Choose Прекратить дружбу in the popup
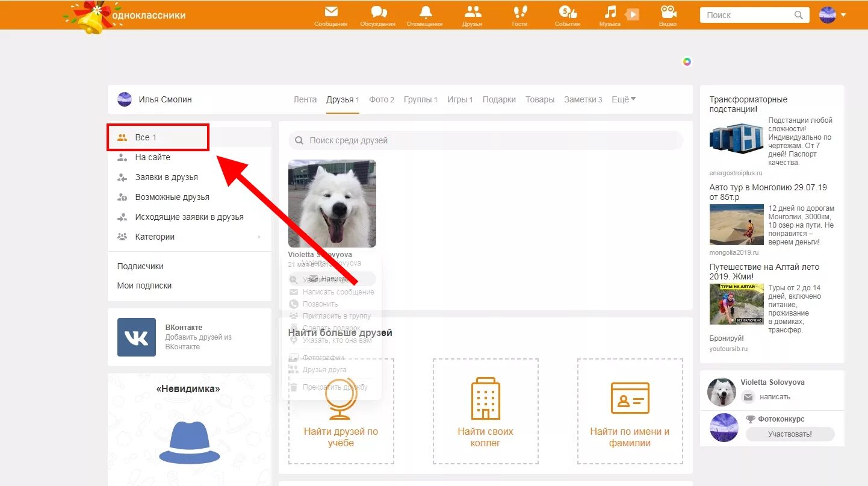 pos(335,387)
